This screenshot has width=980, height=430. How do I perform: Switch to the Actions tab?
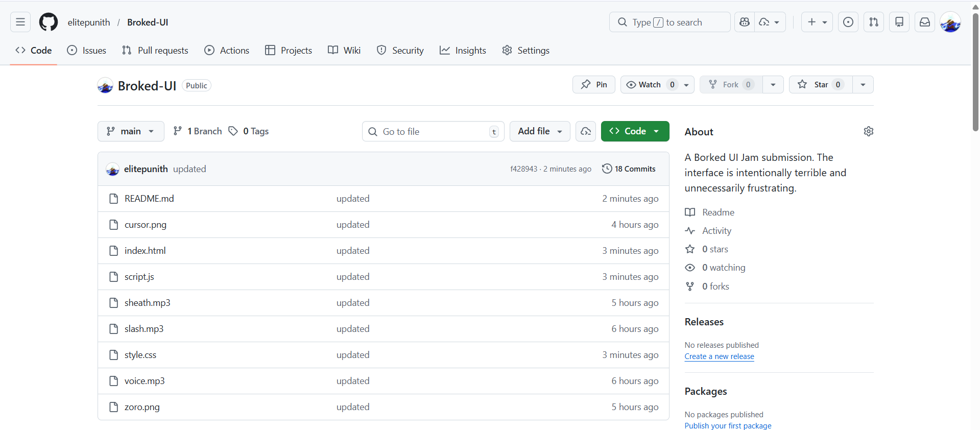227,50
